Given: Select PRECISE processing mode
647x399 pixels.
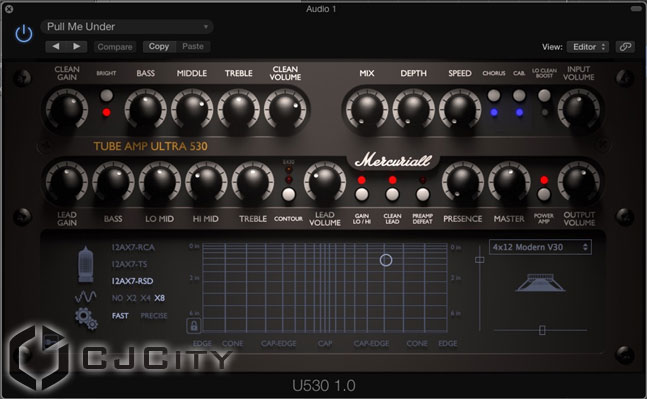Looking at the screenshot, I should 154,316.
